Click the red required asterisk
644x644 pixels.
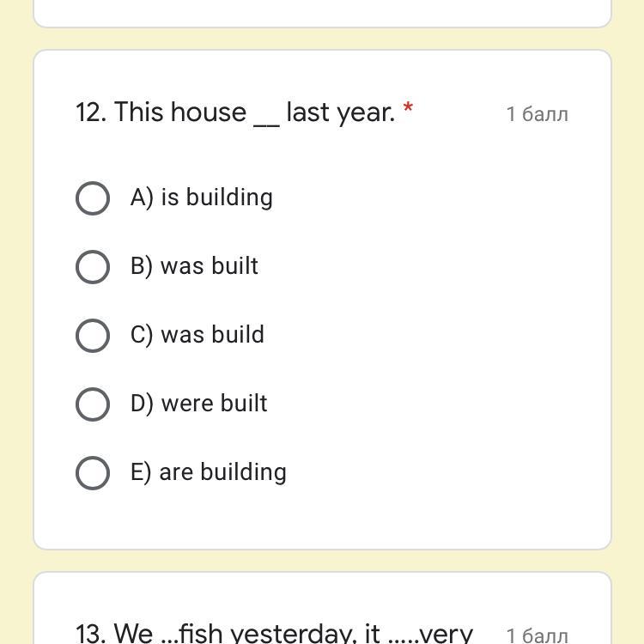pos(408,109)
